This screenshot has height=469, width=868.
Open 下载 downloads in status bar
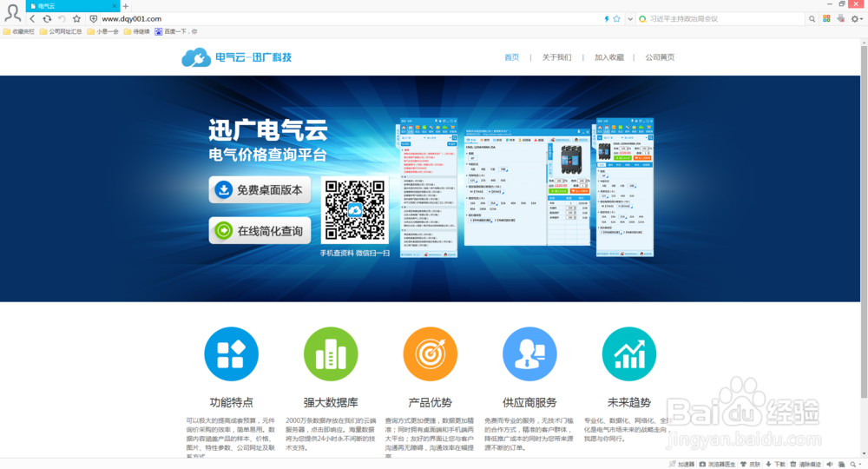coord(775,464)
